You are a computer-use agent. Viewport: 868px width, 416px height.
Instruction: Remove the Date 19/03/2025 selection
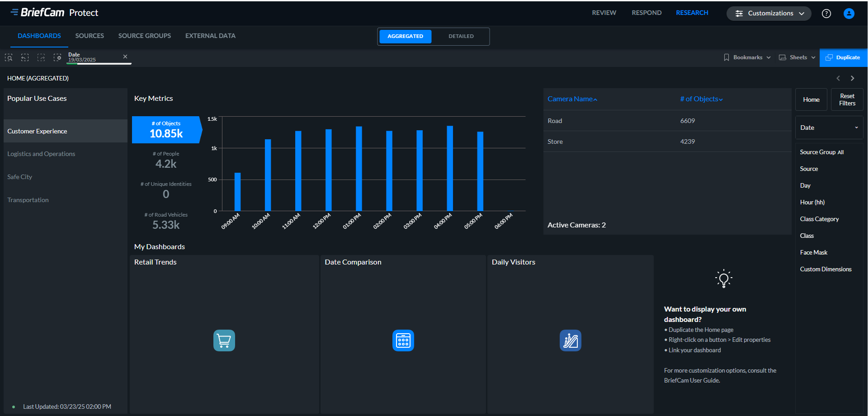tap(125, 57)
